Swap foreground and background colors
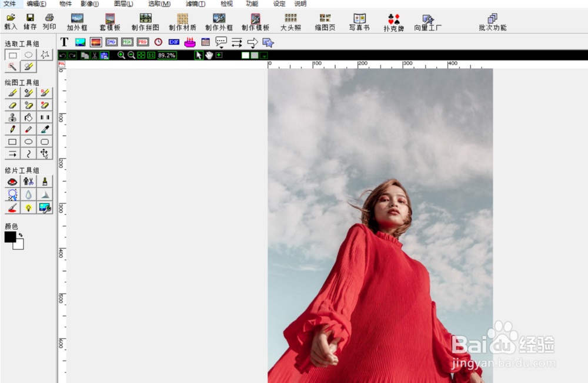Viewport: 588px width, 383px height. tap(21, 234)
